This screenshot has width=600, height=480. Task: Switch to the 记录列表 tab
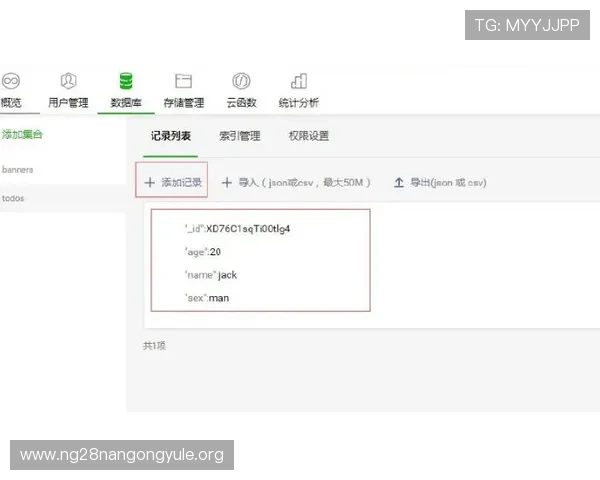(x=171, y=136)
